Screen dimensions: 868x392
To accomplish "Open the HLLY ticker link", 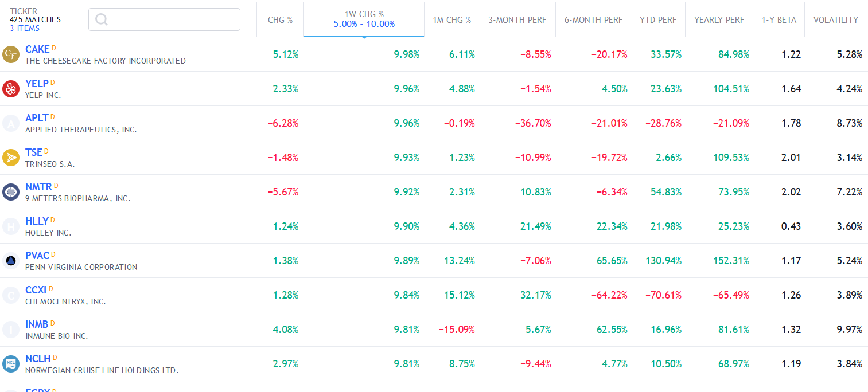I will tap(37, 221).
